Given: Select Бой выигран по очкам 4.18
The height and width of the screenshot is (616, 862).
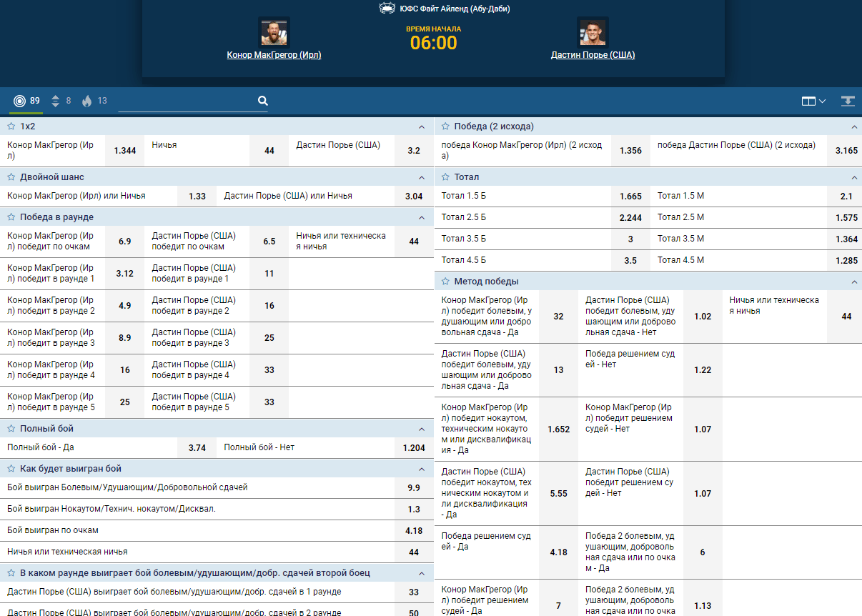Looking at the screenshot, I should (x=414, y=530).
